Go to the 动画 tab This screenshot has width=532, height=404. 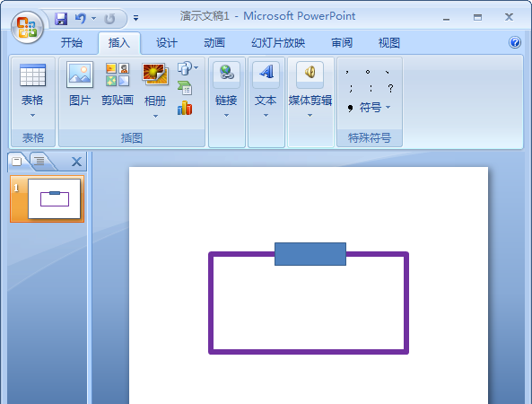(x=214, y=43)
